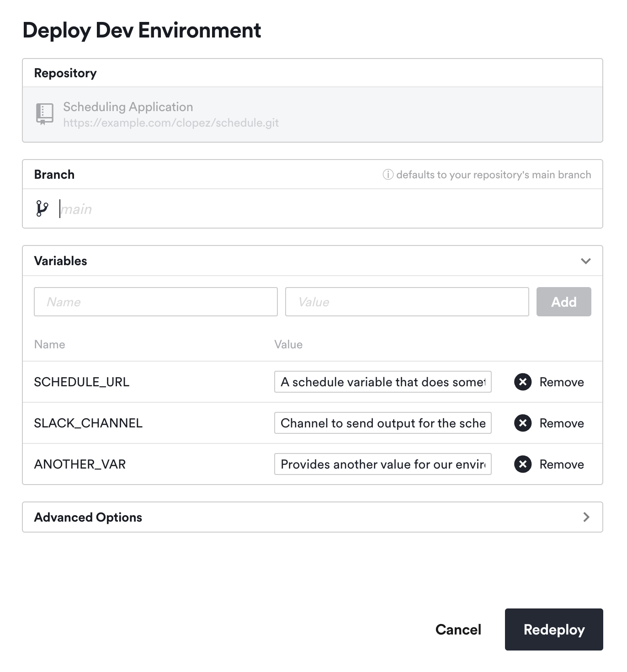Open the Advanced Options header

88,517
